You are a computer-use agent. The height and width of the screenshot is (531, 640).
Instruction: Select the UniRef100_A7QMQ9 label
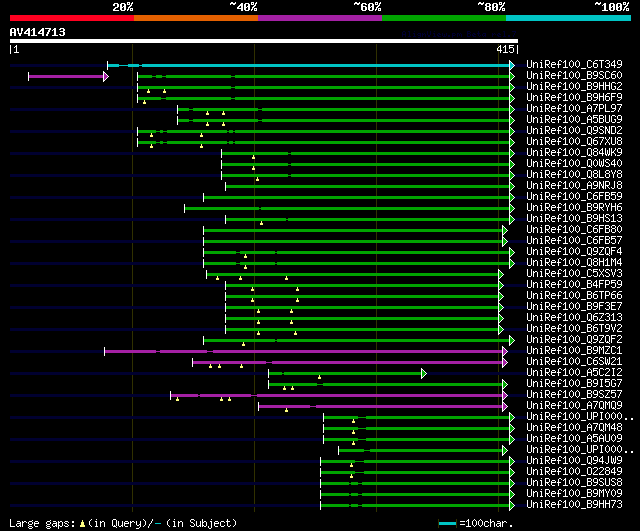pos(574,406)
